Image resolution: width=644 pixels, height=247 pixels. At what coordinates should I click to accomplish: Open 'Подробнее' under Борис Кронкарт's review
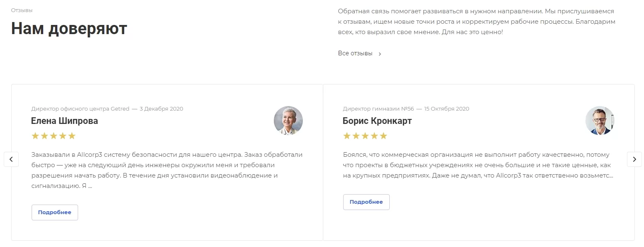pos(366,202)
